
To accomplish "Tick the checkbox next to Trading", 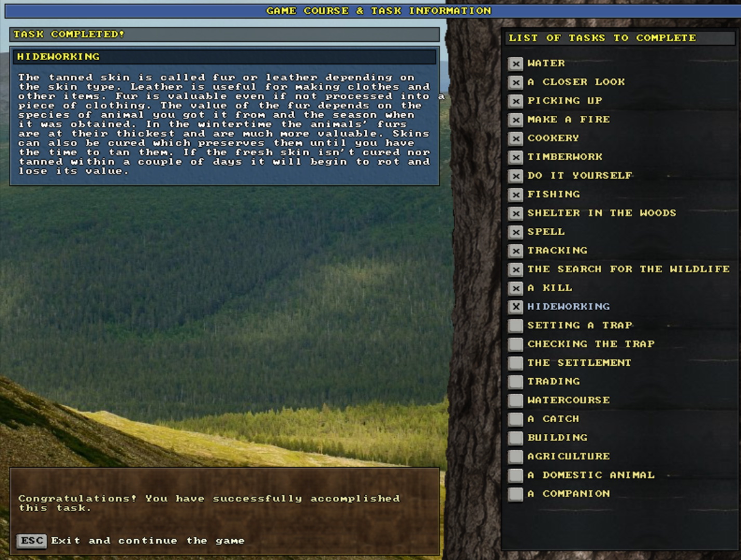I will pyautogui.click(x=515, y=381).
